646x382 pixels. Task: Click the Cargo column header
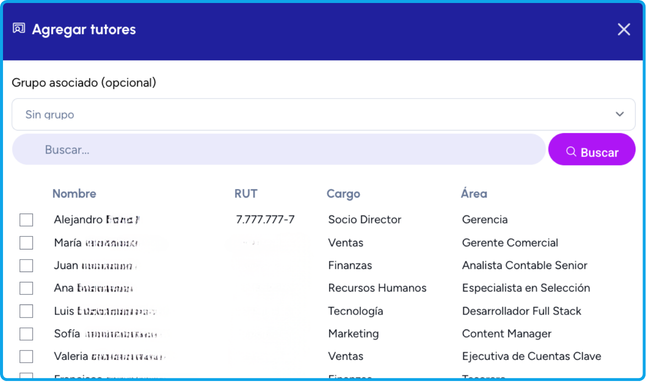pos(343,194)
